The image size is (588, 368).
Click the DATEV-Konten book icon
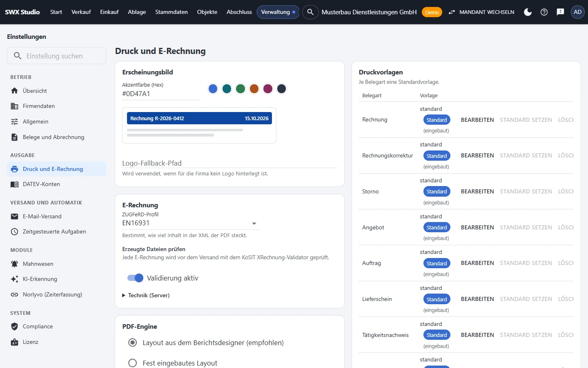[x=15, y=184]
